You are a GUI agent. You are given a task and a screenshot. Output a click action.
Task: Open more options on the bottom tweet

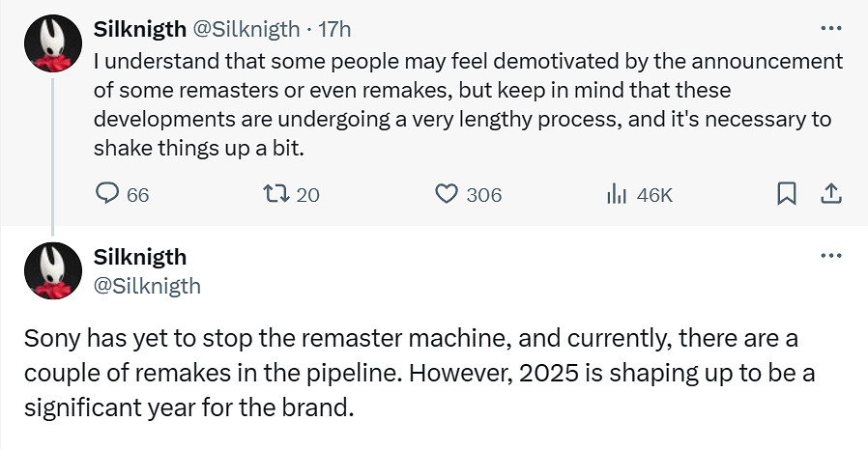click(830, 256)
